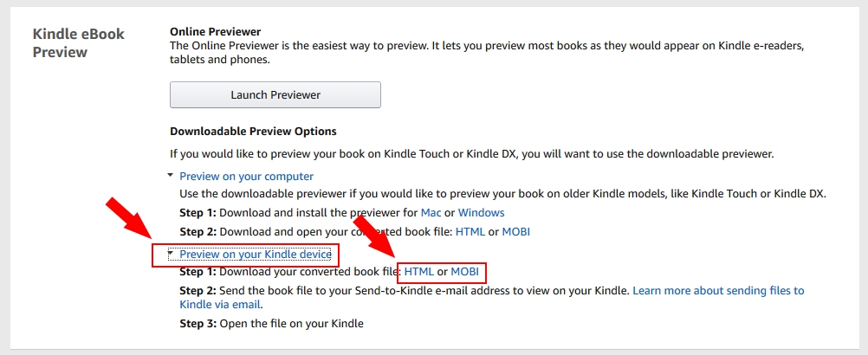Click the Step 3 Open the file text
The image size is (868, 355).
pos(271,324)
